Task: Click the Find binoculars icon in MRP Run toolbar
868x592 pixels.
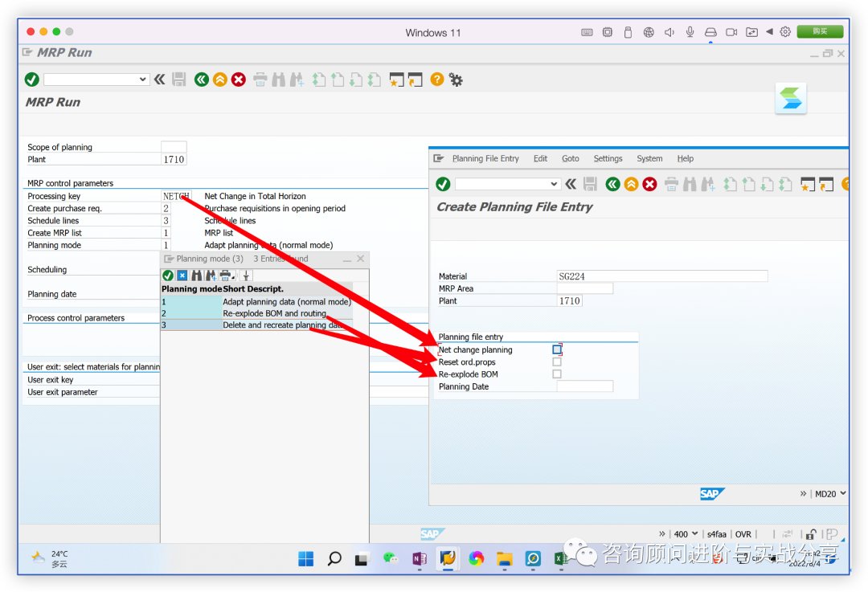Action: tap(278, 80)
